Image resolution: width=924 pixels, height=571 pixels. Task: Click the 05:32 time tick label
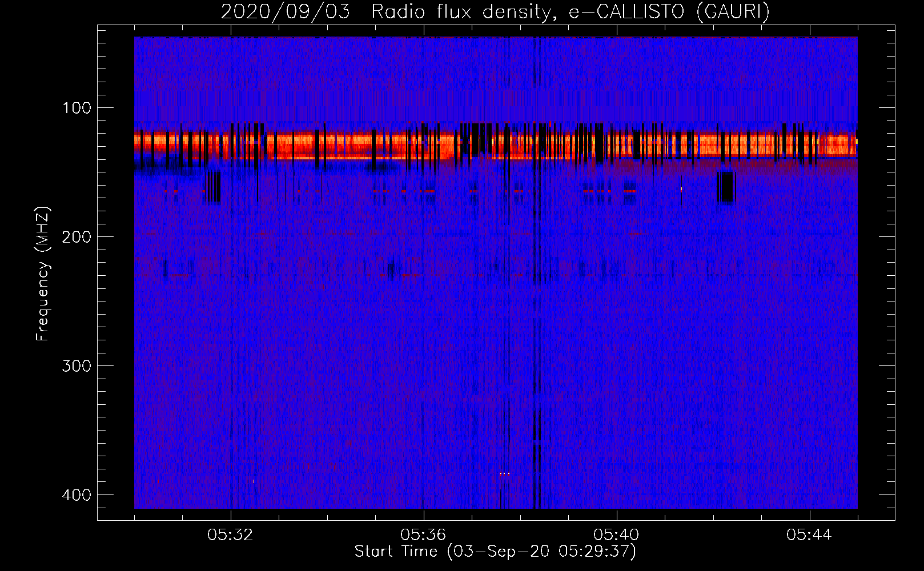pyautogui.click(x=231, y=535)
